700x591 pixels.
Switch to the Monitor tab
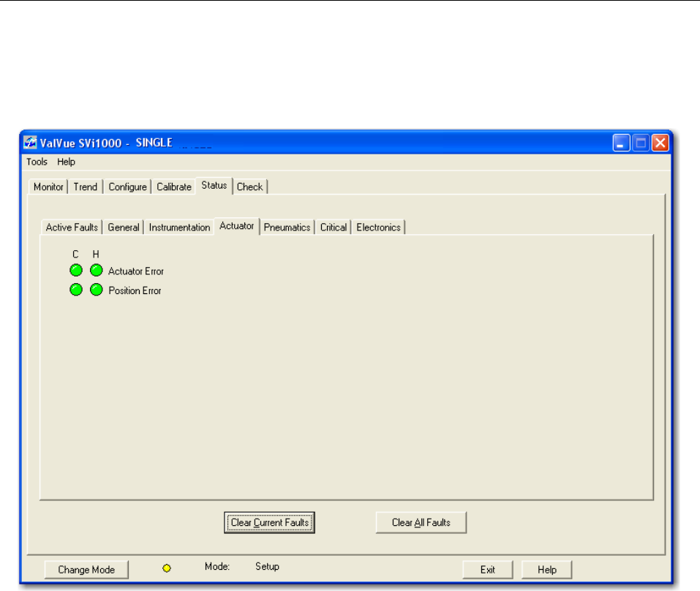click(x=49, y=187)
